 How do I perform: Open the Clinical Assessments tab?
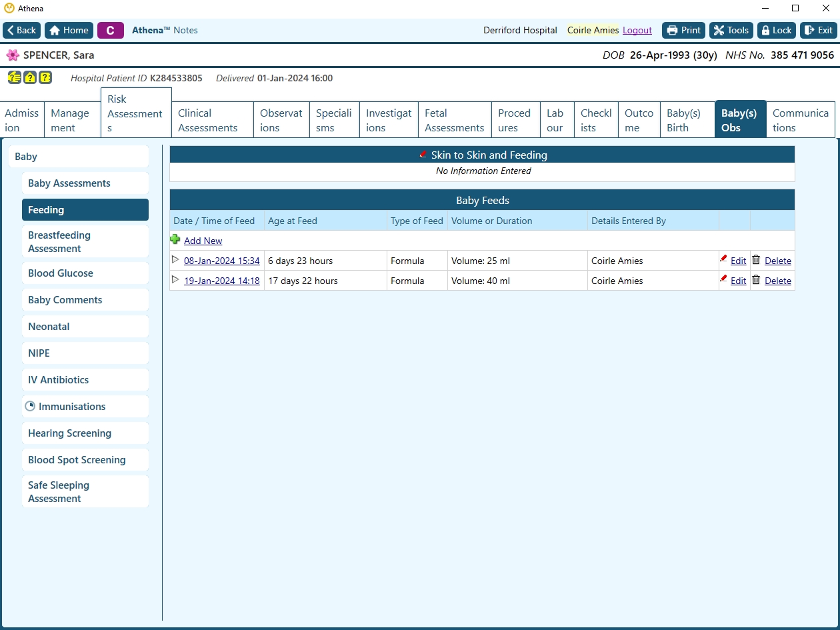[213, 120]
